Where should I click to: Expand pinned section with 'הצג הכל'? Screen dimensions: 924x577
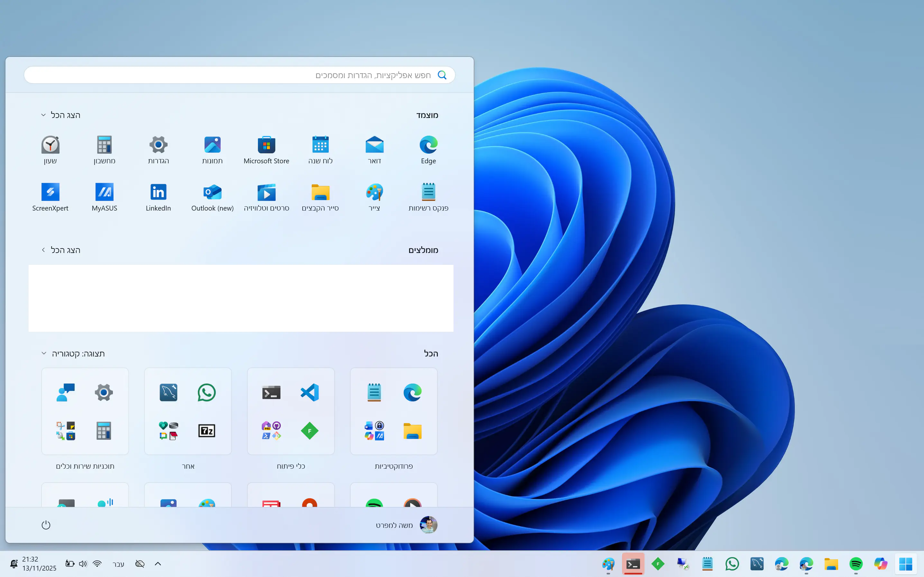[60, 115]
